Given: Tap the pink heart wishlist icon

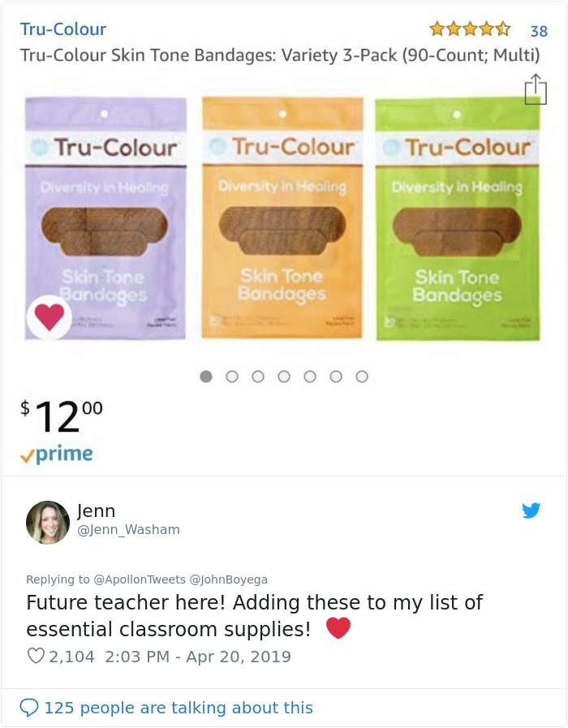Looking at the screenshot, I should (x=49, y=317).
